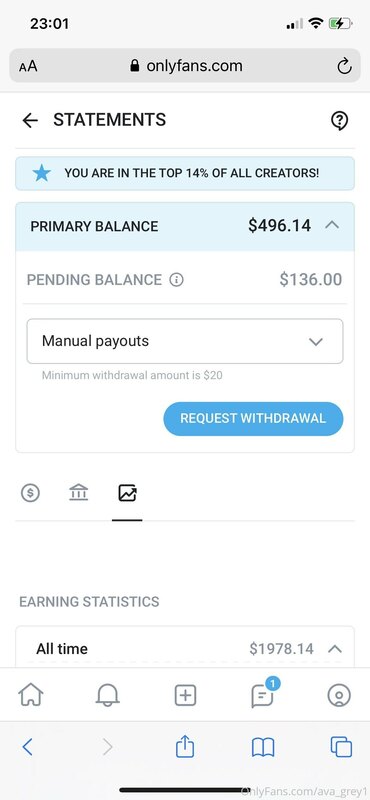Go to the home feed icon

[x=31, y=695]
